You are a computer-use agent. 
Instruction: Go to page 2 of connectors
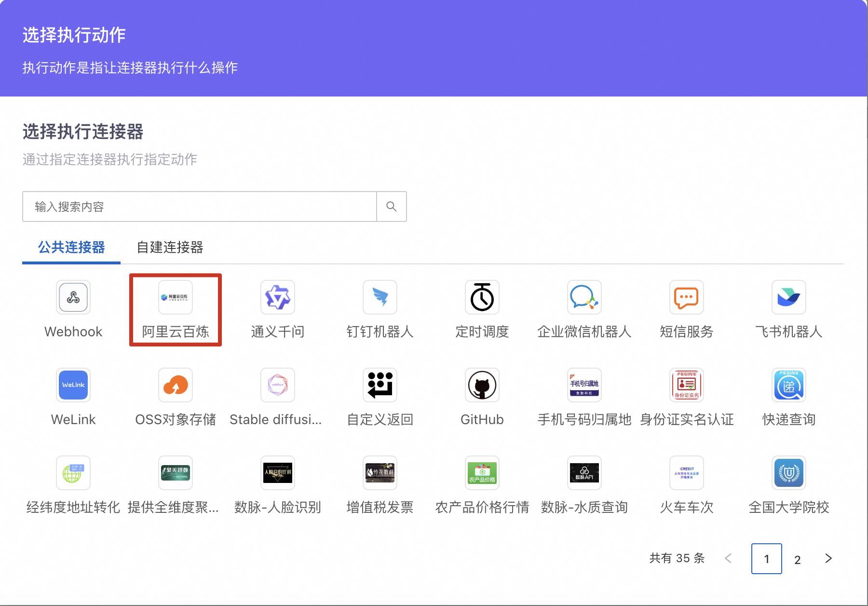(798, 559)
